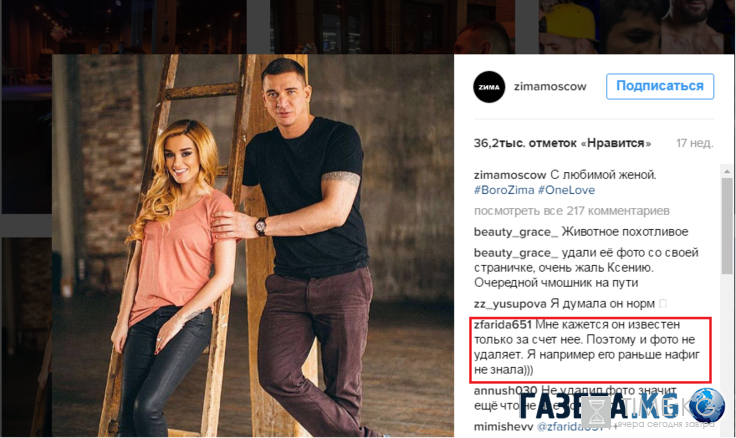Click the emoji after zz_yusupova's comment
The image size is (736, 438).
pos(663,303)
